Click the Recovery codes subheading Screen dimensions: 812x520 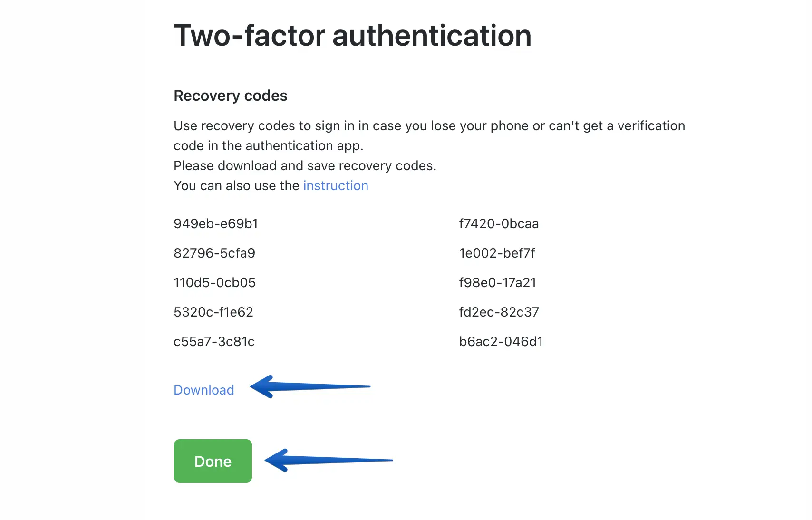tap(231, 96)
